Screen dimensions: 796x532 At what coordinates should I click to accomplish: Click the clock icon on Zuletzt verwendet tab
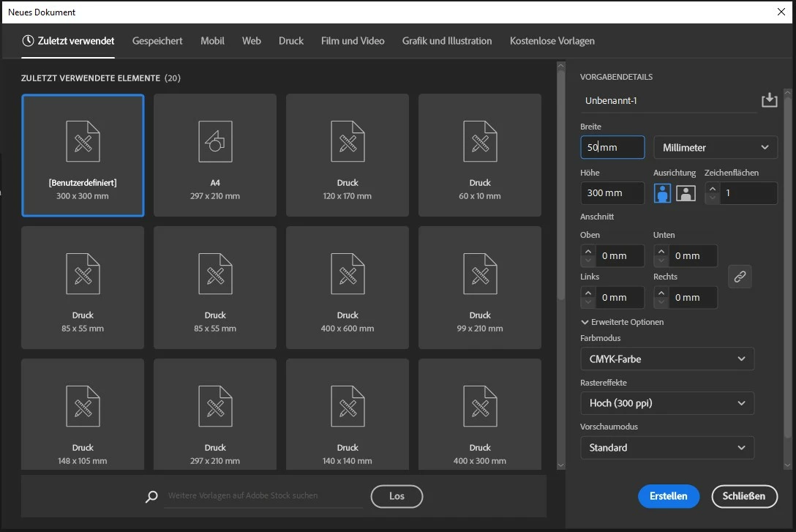28,40
